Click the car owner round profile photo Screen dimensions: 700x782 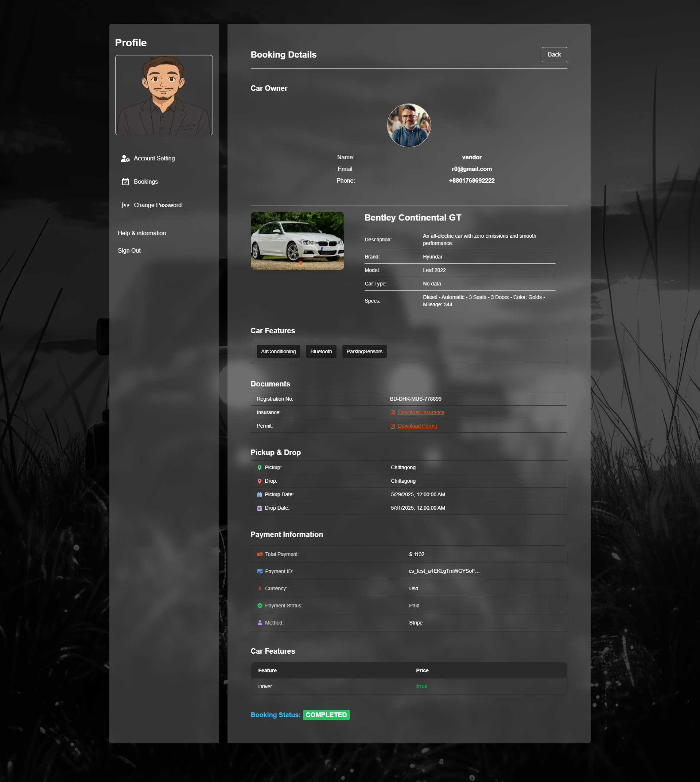(408, 125)
